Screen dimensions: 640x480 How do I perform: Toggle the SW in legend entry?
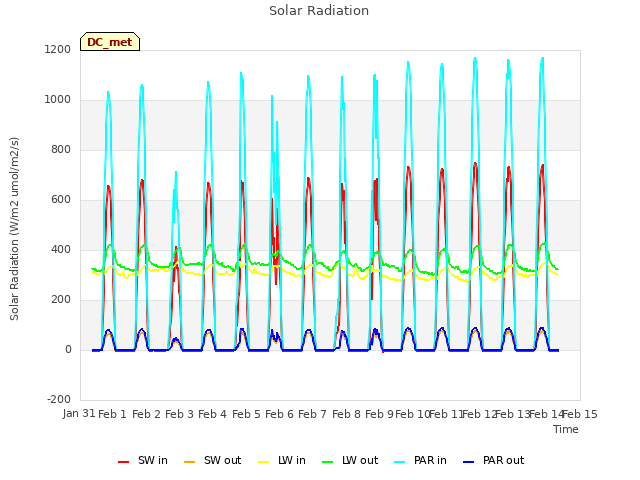143,460
